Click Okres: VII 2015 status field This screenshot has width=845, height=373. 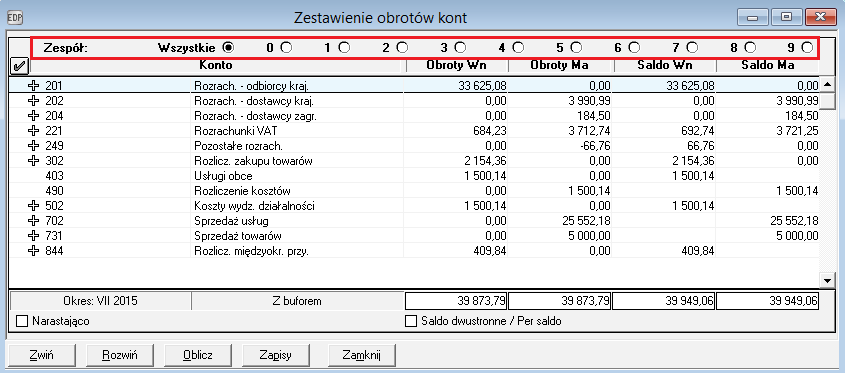click(100, 301)
